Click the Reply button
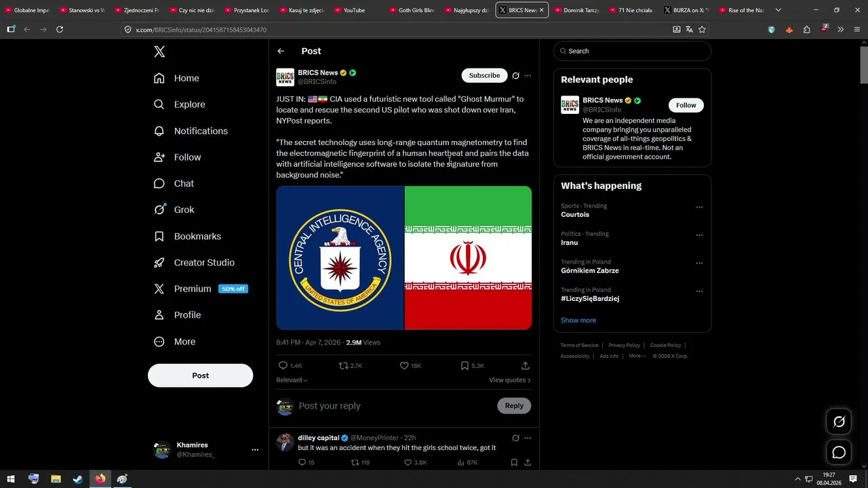Viewport: 868px width, 488px height. point(514,405)
